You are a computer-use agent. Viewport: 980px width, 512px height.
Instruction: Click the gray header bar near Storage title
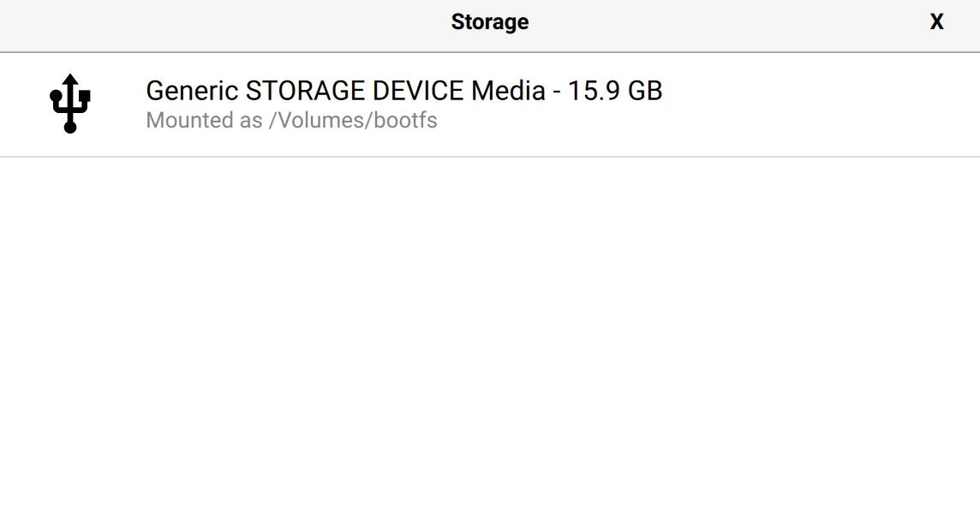[x=250, y=25]
